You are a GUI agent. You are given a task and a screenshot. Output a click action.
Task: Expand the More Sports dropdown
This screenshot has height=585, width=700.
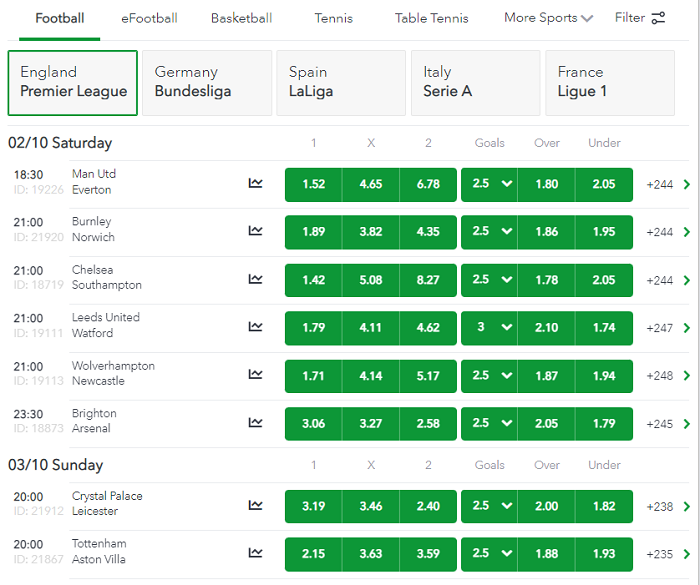[548, 18]
